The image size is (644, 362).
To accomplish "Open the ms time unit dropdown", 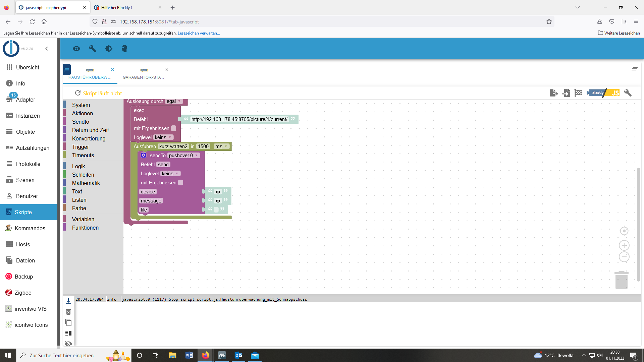I will 221,146.
